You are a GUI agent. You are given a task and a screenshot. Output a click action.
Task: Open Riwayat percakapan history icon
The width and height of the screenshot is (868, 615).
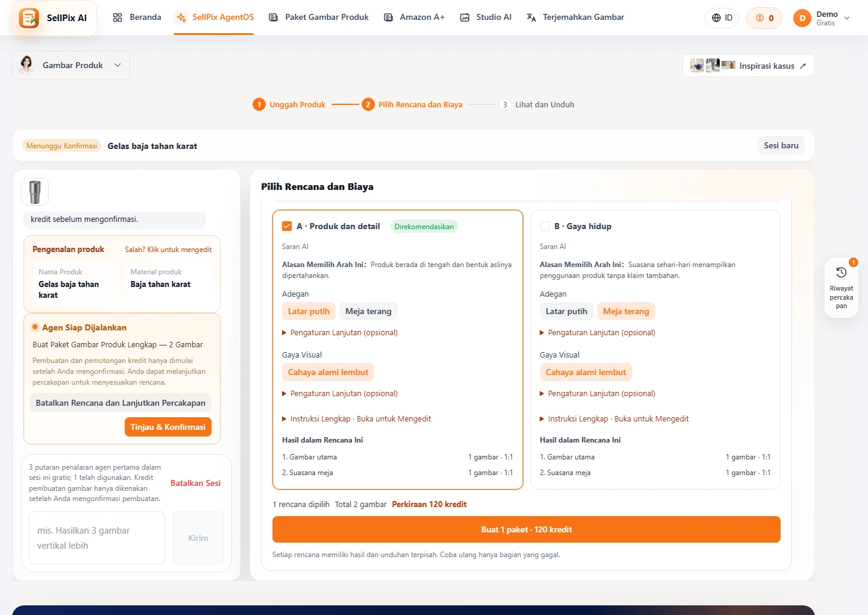tap(841, 273)
